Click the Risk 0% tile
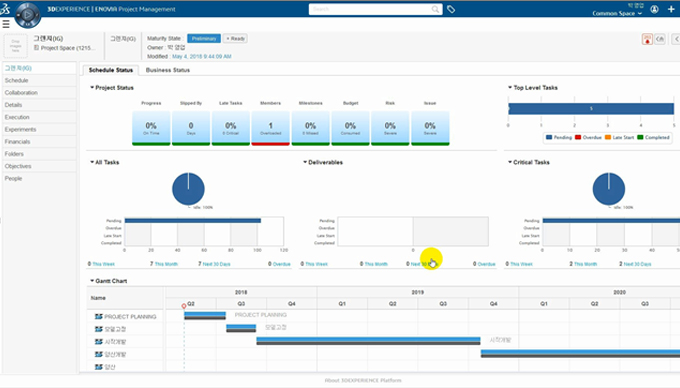 click(390, 128)
